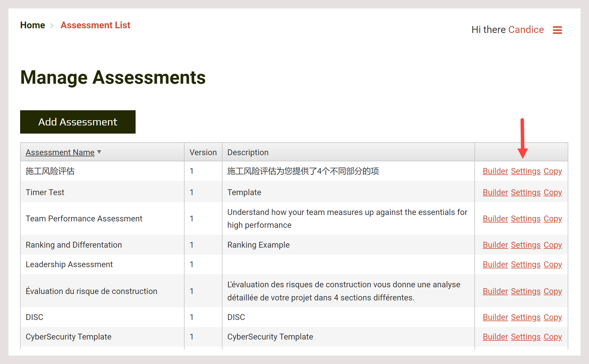Open Builder for Team Performance Assessment

pyautogui.click(x=495, y=218)
